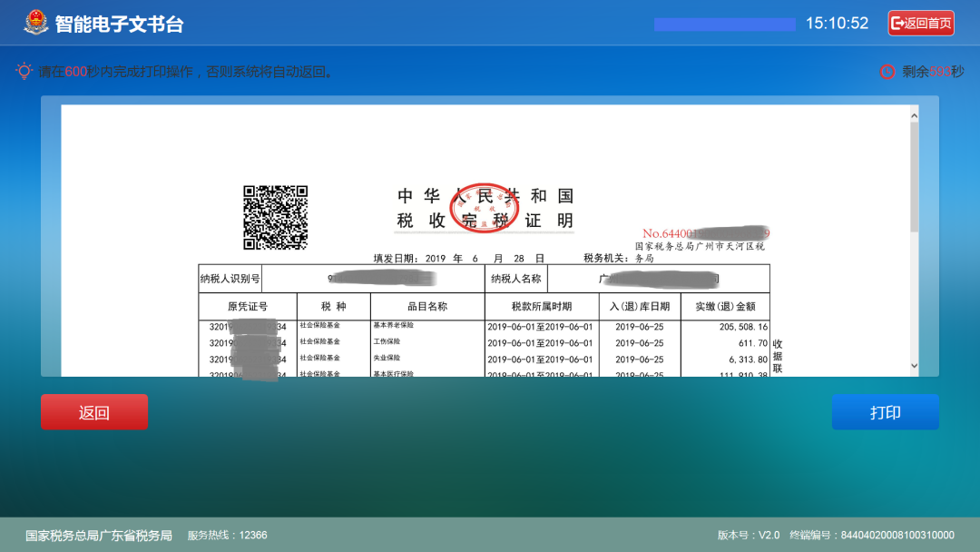Click the 版本号：V2.0 footer text
This screenshot has height=552, width=980.
click(x=748, y=535)
